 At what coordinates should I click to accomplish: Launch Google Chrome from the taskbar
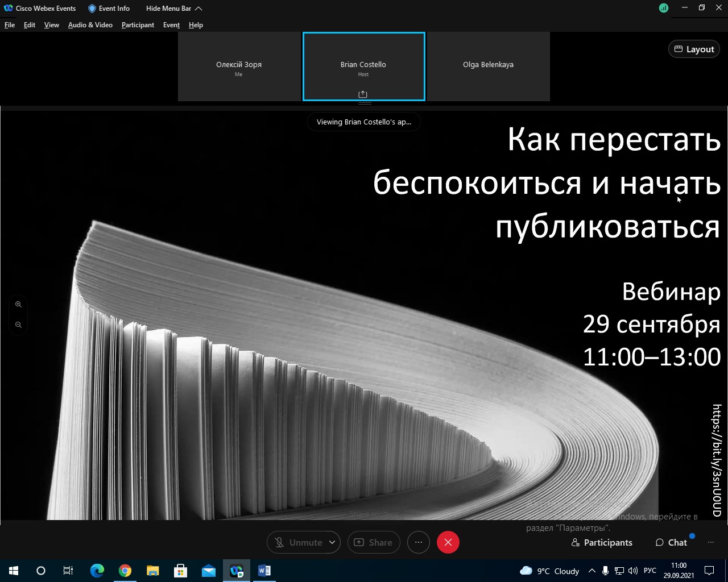pyautogui.click(x=125, y=571)
